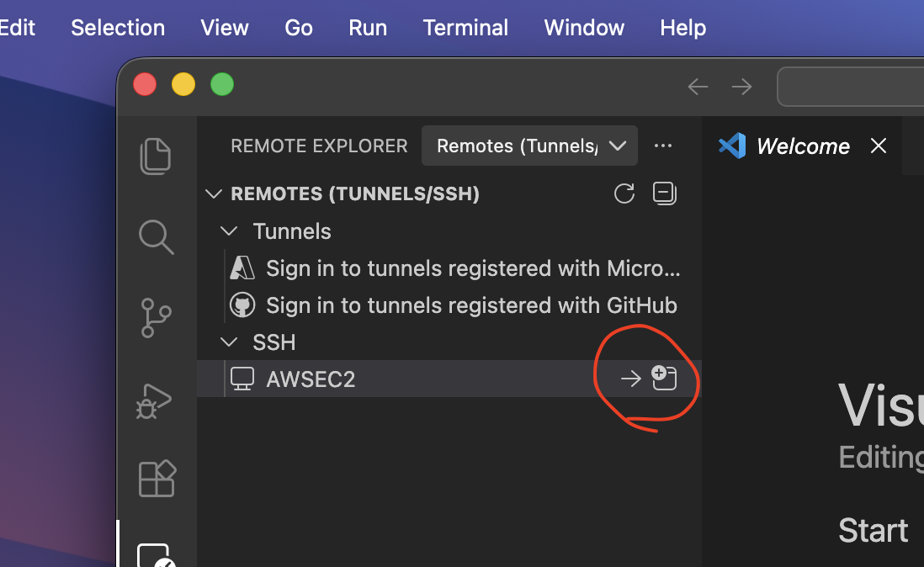Open the Remotes (Tunnels/SSH) view dropdown
The image size is (924, 567).
click(528, 145)
